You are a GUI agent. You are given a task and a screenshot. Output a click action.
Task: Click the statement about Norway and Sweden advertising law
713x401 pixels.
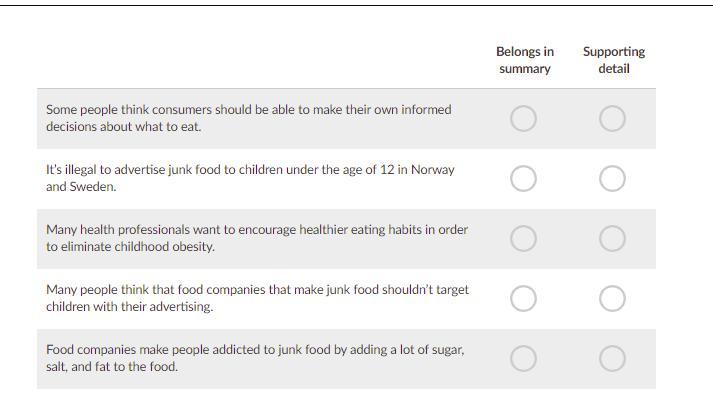250,178
